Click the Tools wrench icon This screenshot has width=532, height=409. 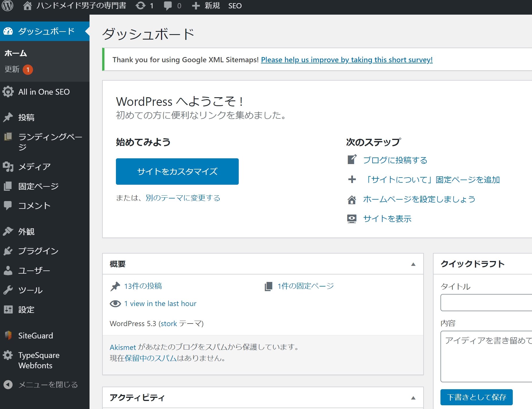point(8,290)
